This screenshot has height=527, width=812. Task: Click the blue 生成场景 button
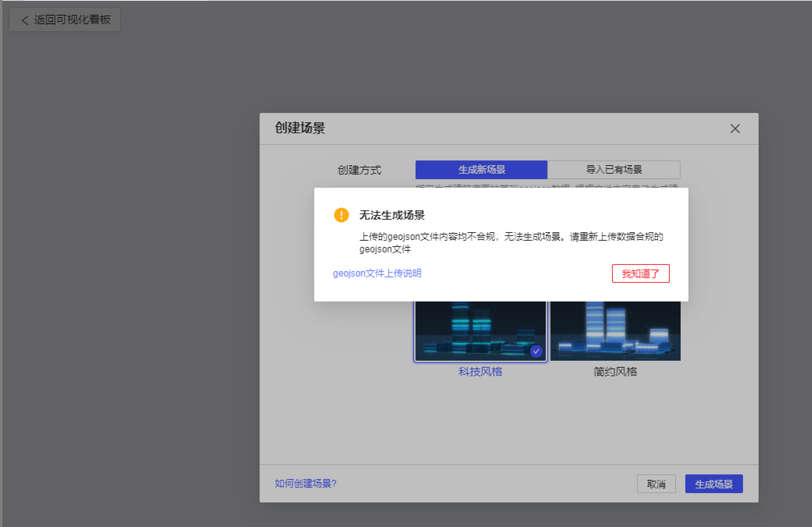point(714,484)
